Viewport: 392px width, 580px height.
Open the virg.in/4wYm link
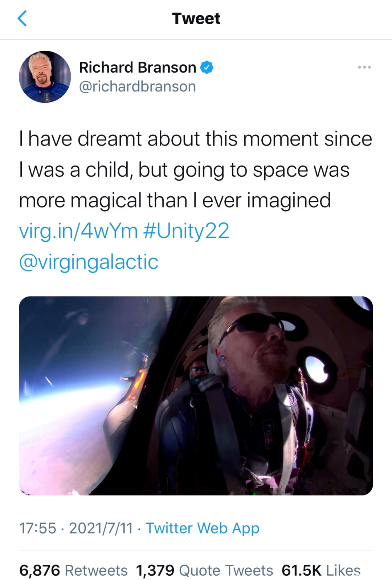[x=78, y=231]
